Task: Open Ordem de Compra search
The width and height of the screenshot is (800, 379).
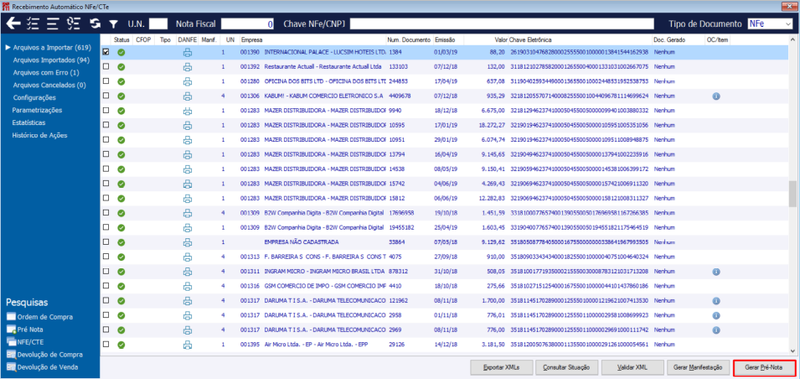Action: click(40, 317)
